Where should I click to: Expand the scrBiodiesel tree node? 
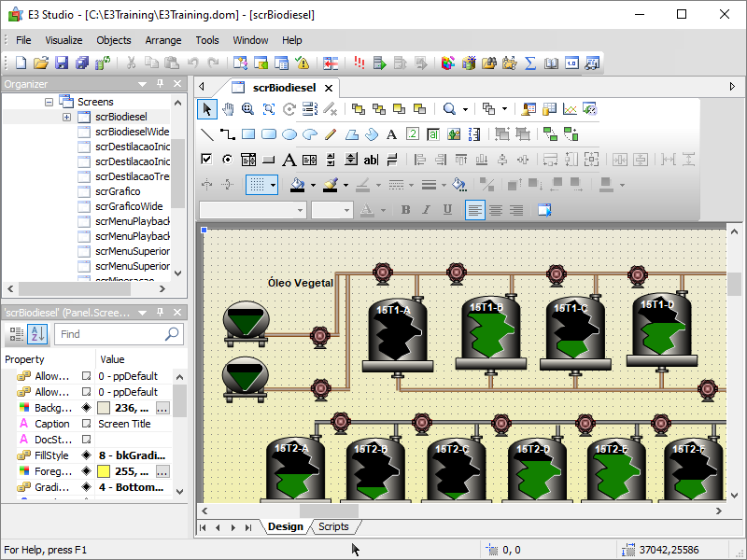[x=67, y=118]
